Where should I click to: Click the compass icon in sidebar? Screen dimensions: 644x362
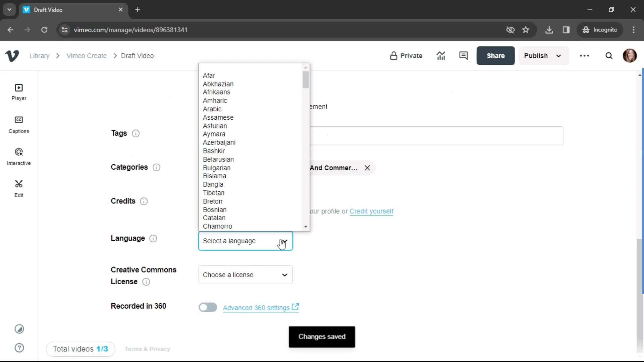pyautogui.click(x=19, y=329)
